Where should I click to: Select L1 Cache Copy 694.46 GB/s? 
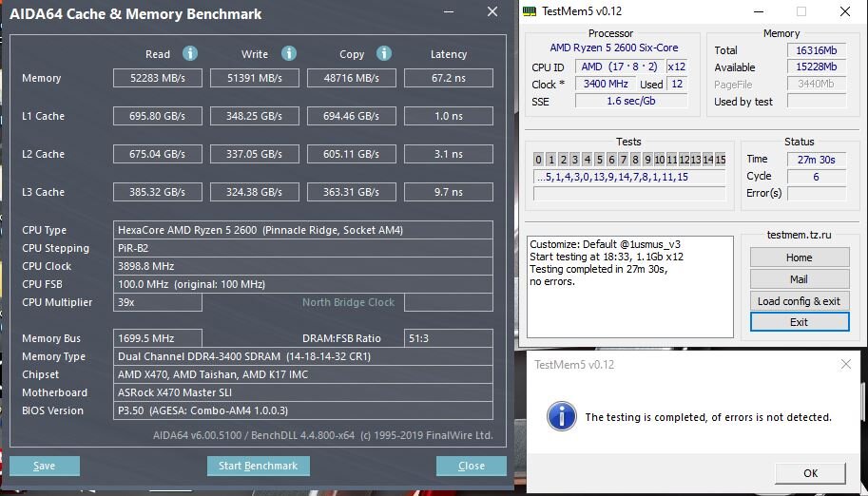click(x=352, y=116)
